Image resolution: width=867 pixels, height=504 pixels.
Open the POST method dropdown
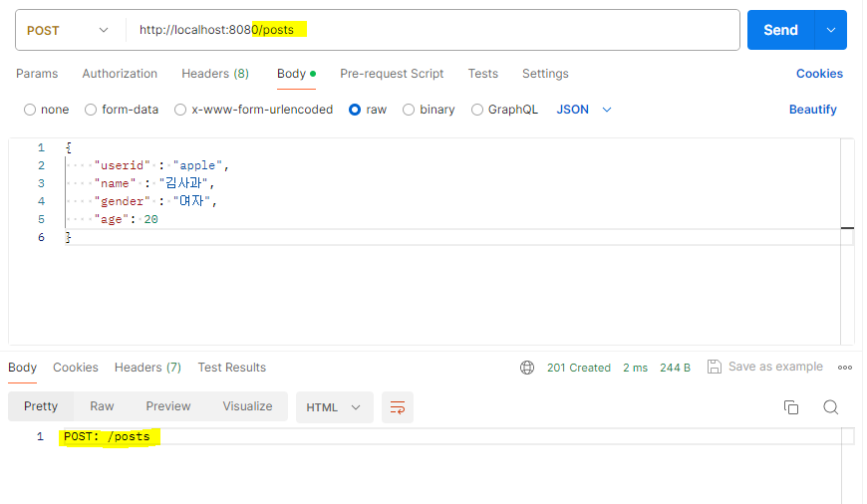[68, 31]
